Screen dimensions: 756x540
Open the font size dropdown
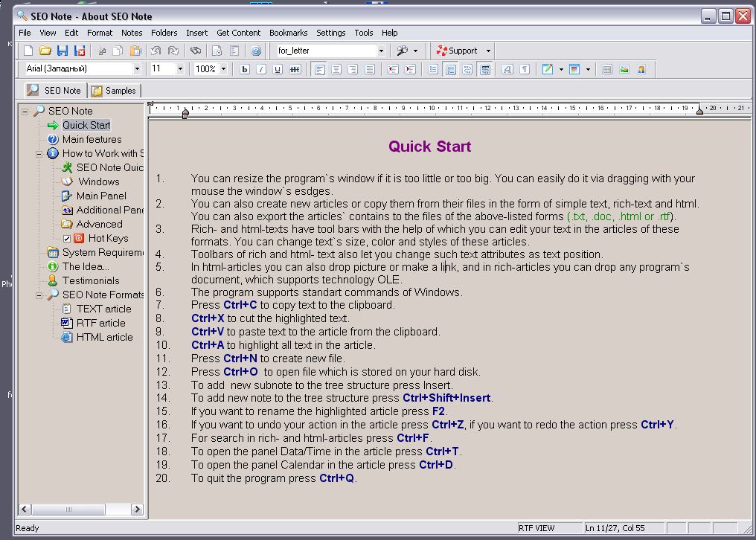180,68
